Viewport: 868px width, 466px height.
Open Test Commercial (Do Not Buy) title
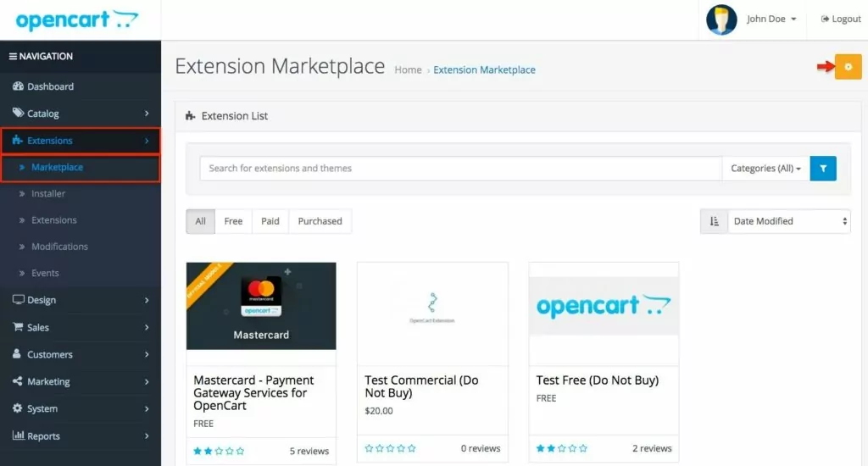[x=421, y=387]
